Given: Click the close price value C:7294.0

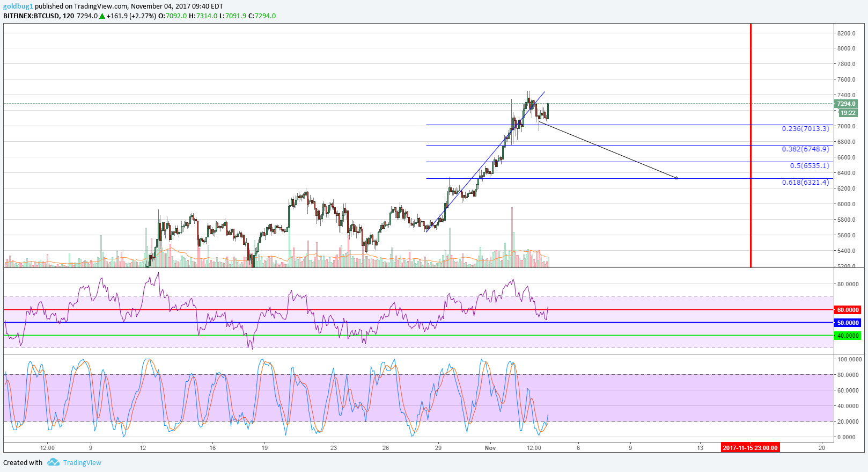Looking at the screenshot, I should (x=262, y=16).
